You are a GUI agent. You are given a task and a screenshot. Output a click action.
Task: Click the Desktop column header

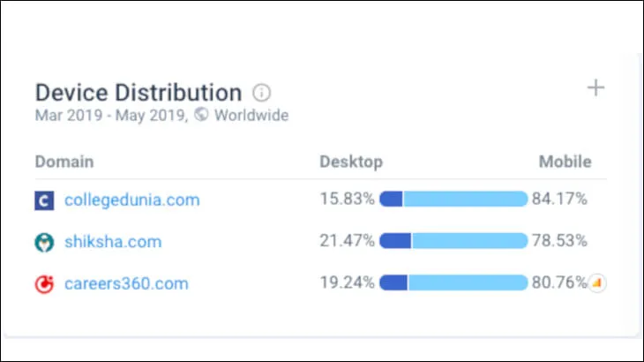point(350,162)
